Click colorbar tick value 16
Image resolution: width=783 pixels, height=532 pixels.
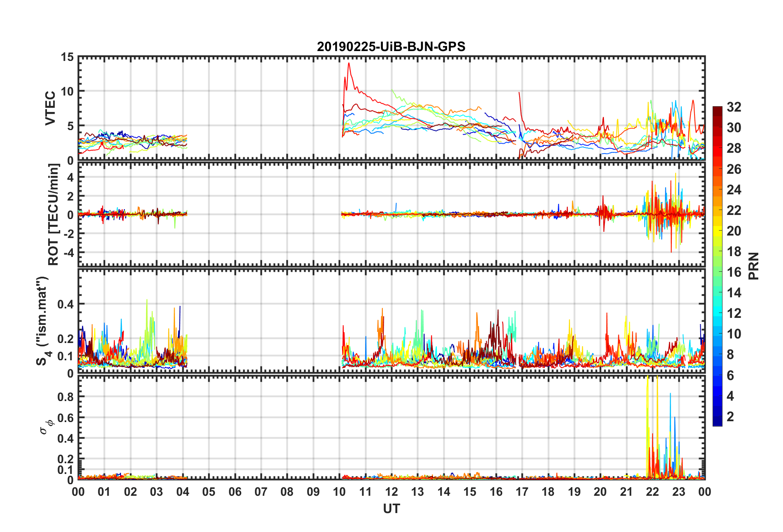pyautogui.click(x=734, y=272)
